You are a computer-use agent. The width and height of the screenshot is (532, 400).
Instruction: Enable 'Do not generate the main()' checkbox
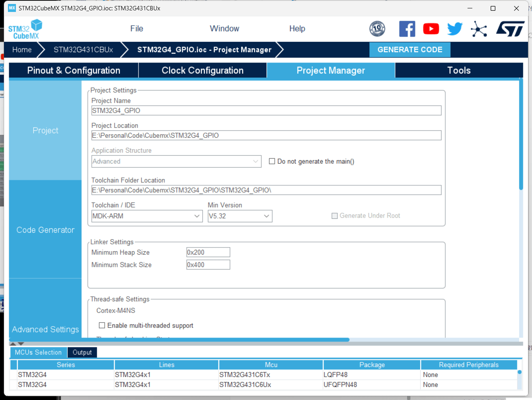272,161
